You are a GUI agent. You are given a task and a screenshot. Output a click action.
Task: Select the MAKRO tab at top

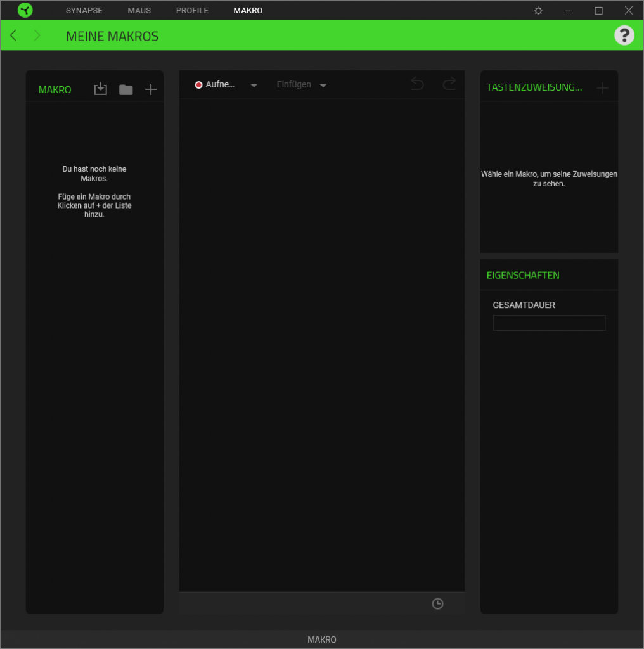248,10
